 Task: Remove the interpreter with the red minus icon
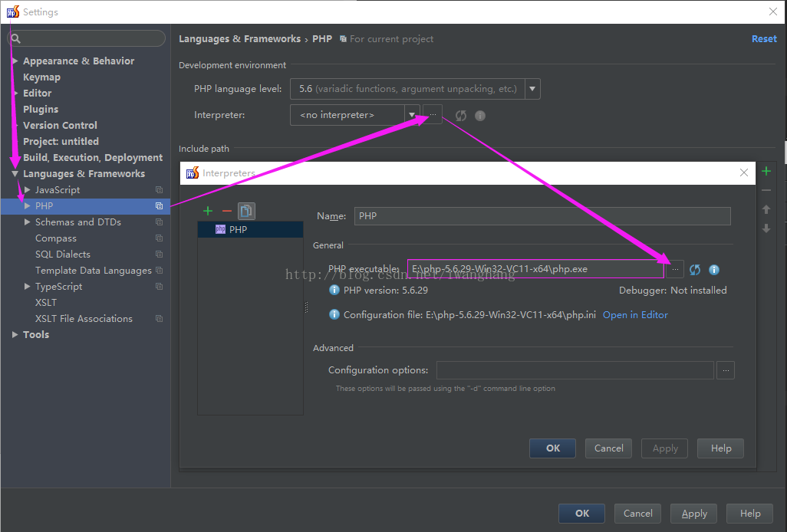(x=226, y=211)
